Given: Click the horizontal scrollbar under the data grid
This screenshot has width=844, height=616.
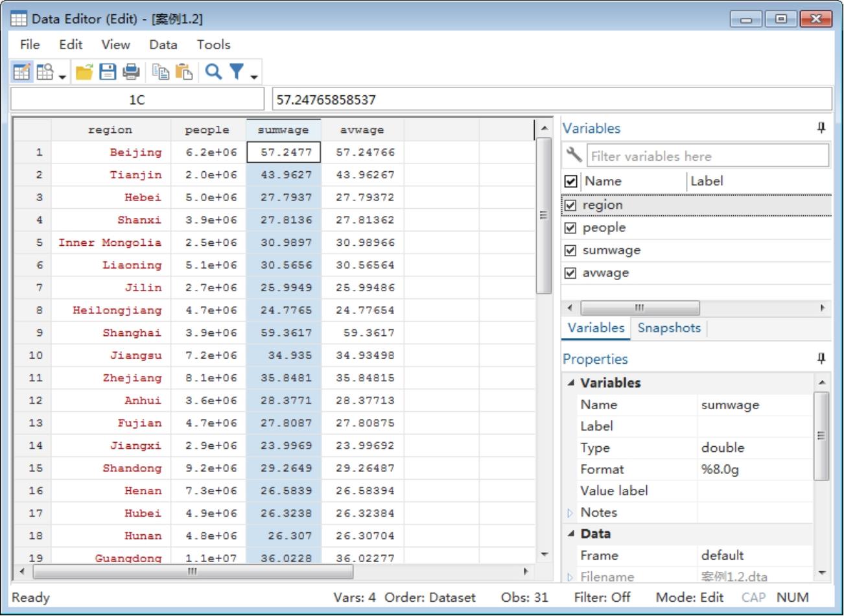Looking at the screenshot, I should 193,573.
